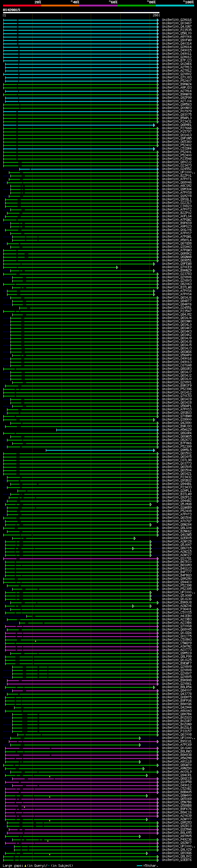The image size is (197, 868).
Task: Select the UniRef100_C6TL98 entry
Action: pos(177,460)
